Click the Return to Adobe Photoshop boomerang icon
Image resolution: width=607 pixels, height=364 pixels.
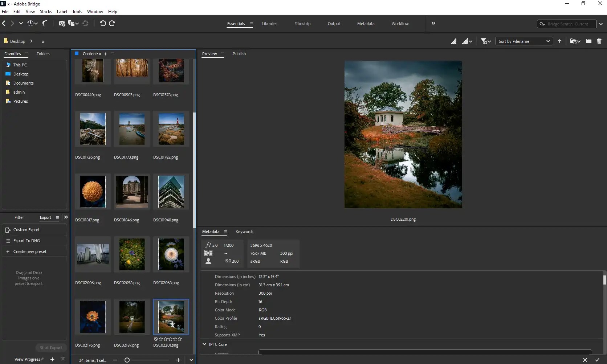(44, 23)
